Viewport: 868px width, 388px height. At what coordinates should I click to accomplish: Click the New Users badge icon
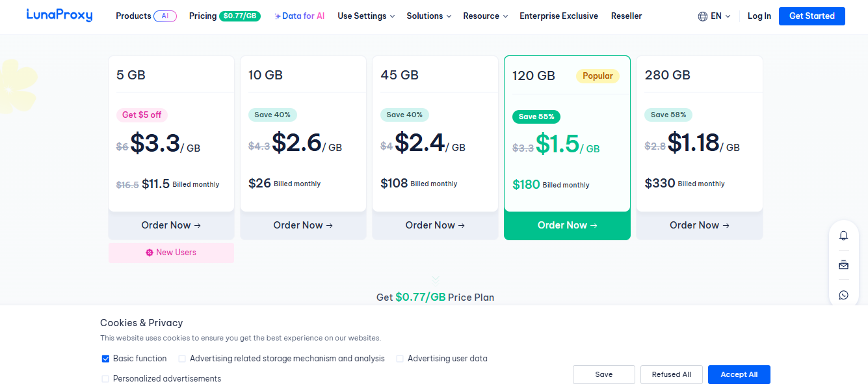pos(150,253)
